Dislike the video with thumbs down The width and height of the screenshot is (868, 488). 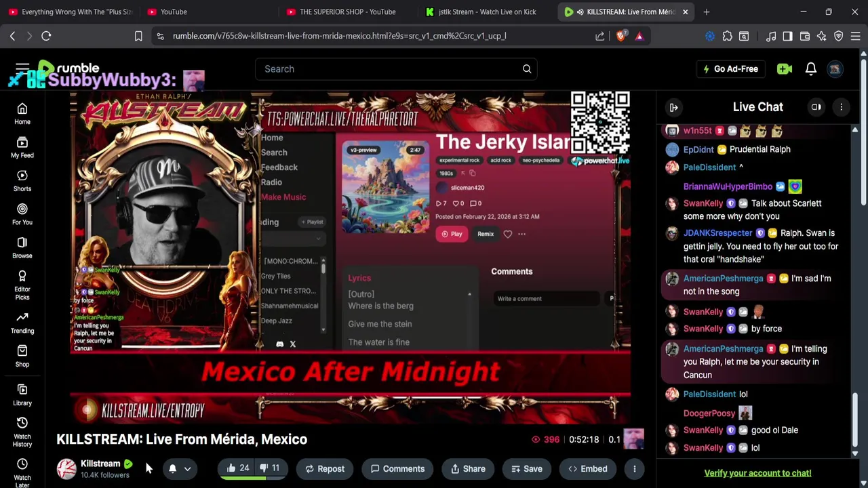click(270, 468)
